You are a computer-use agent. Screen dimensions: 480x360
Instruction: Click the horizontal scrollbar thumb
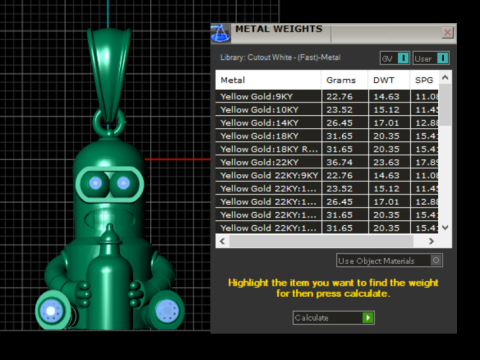point(321,241)
